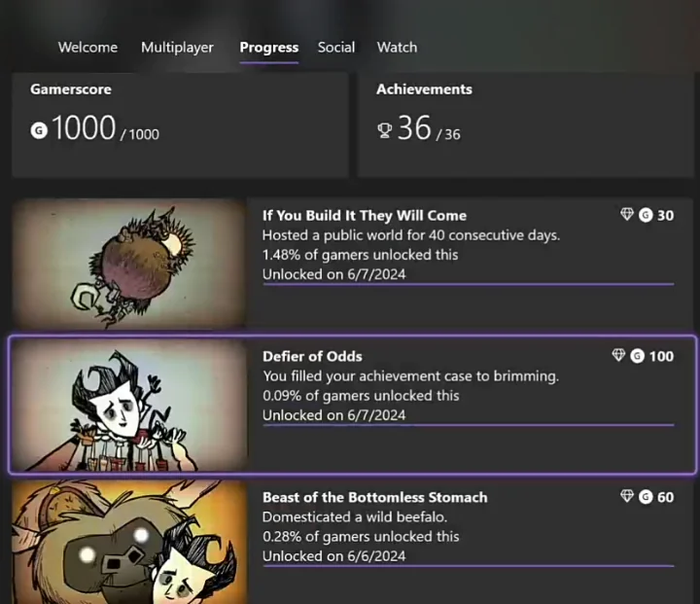Click diamond icon on Defier of Odds
Viewport: 700px width, 604px height.
[618, 356]
